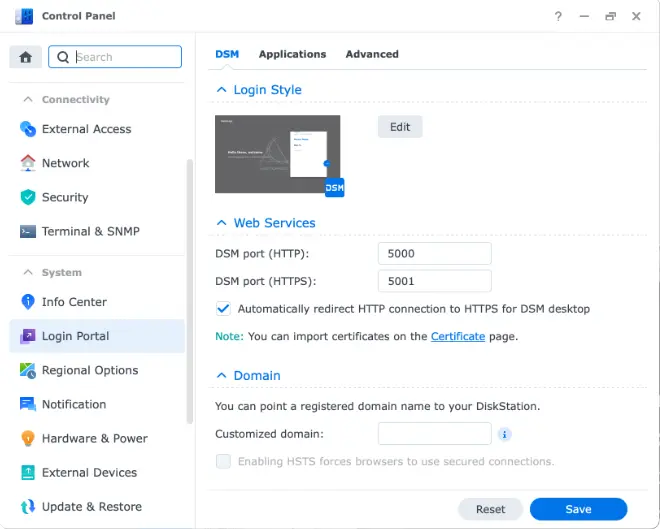This screenshot has height=529, width=660.
Task: Open Info Center icon
Action: 28,302
